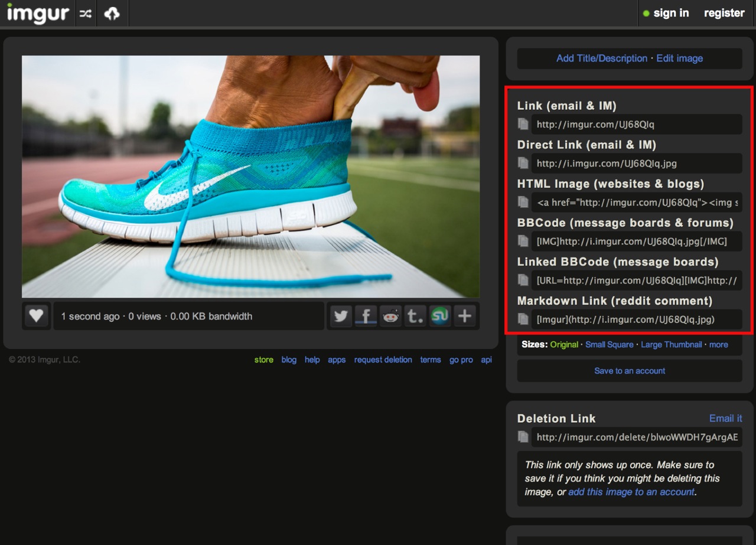Open Edit image link
The image size is (756, 545).
click(x=679, y=58)
